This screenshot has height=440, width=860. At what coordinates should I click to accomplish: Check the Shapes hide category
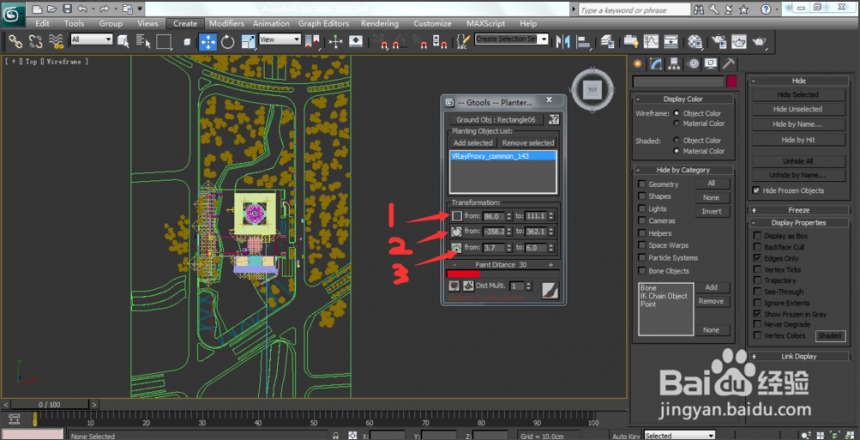point(641,196)
